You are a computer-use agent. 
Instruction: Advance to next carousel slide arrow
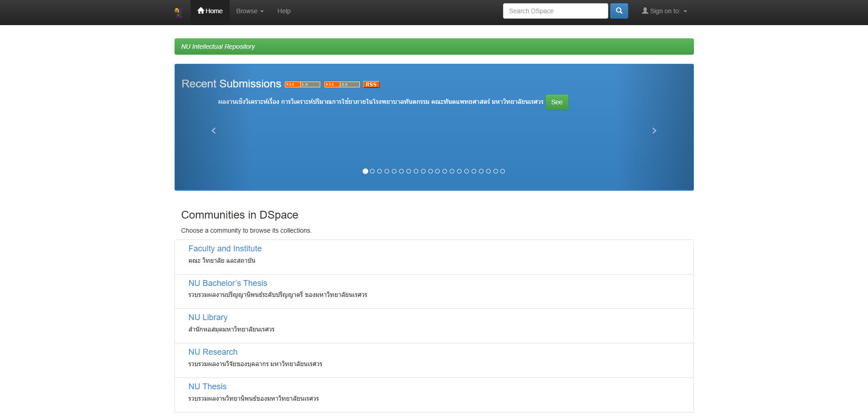pyautogui.click(x=654, y=131)
